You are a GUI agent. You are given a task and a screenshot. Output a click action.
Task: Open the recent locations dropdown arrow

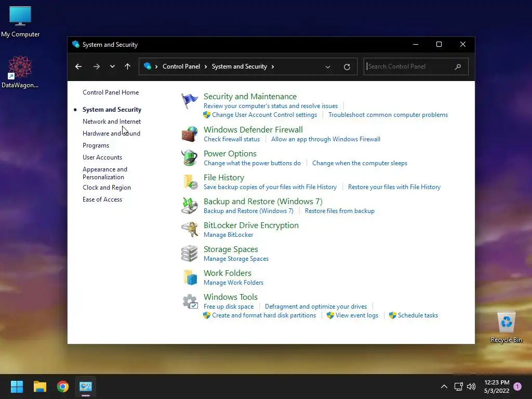[112, 66]
